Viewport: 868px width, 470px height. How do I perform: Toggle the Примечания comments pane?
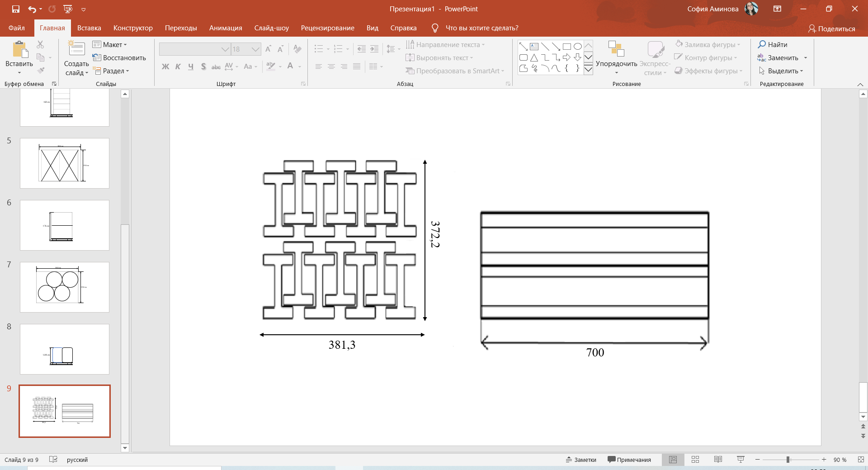coord(629,460)
